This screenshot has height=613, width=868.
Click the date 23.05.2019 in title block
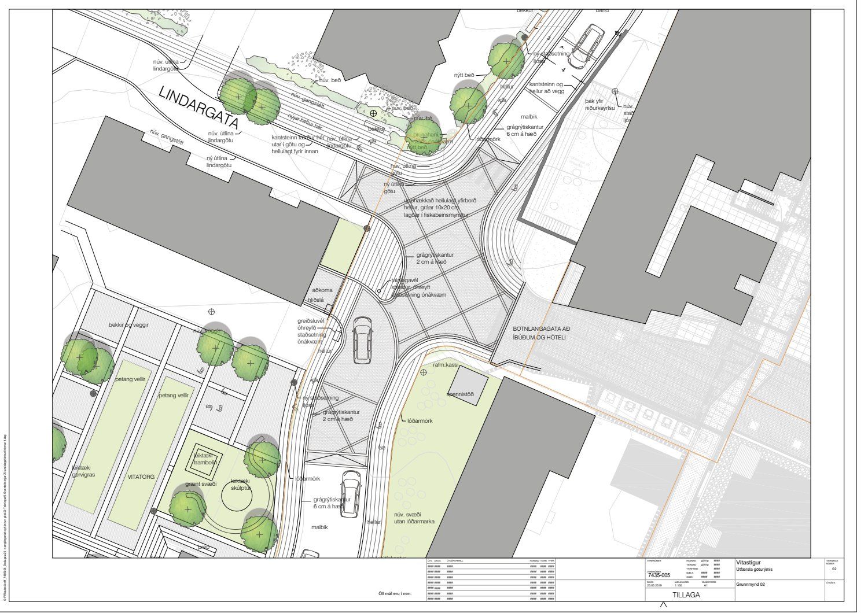click(x=656, y=585)
